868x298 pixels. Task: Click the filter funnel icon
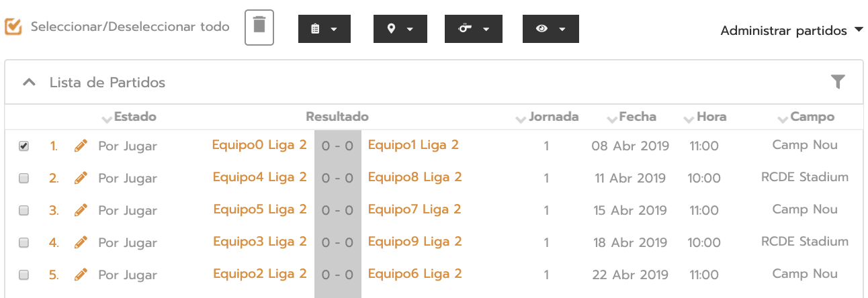pyautogui.click(x=837, y=82)
